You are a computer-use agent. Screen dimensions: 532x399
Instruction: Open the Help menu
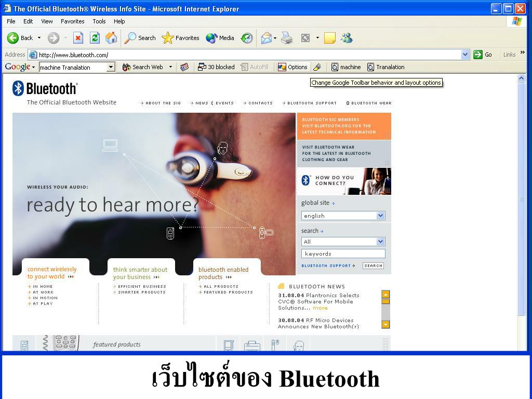tap(119, 21)
